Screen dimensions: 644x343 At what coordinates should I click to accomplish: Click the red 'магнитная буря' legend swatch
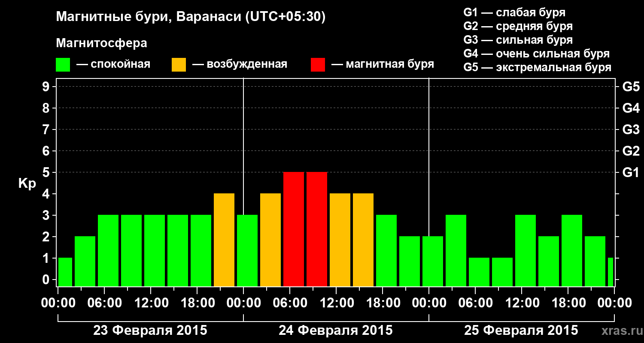point(318,65)
